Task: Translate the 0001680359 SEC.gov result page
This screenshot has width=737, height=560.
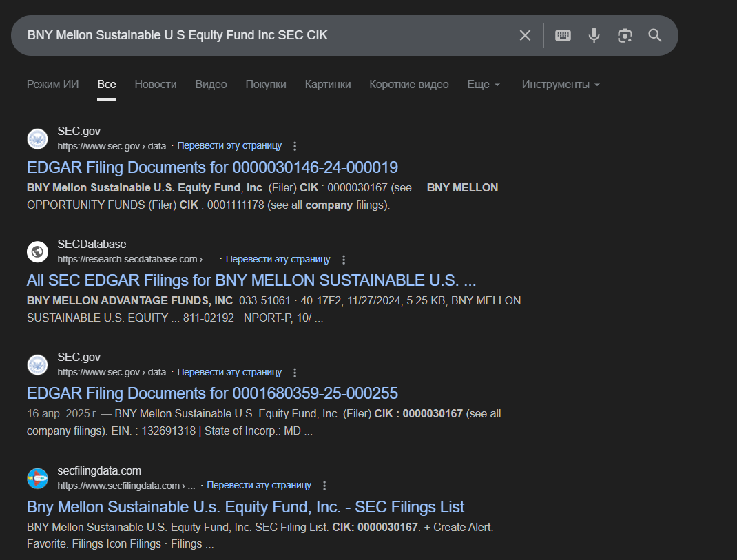Action: click(x=229, y=372)
